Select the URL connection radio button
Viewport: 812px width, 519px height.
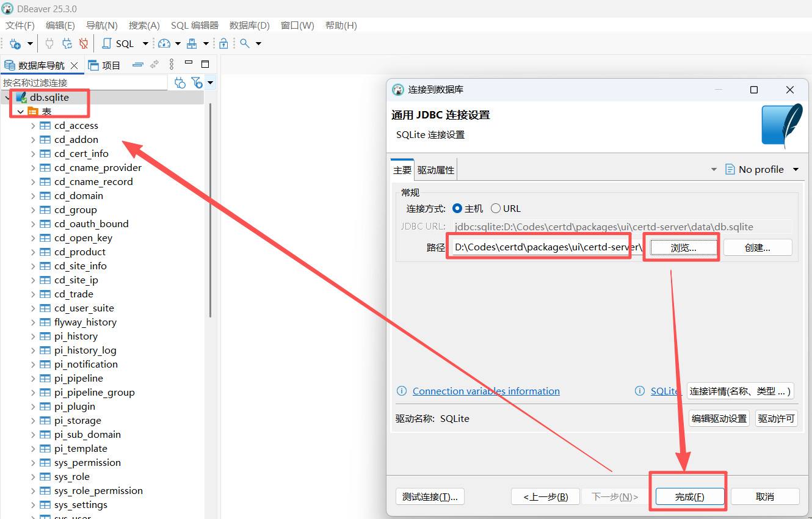click(x=496, y=209)
